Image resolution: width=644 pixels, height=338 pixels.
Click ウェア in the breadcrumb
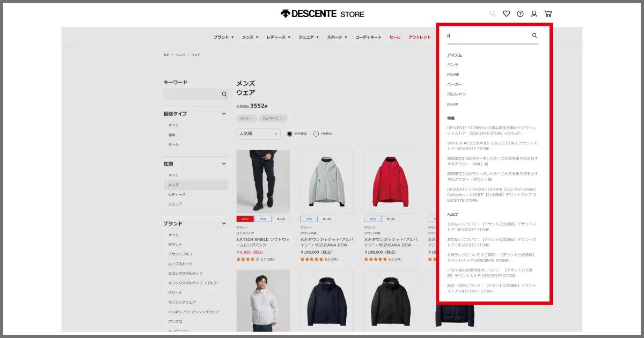[196, 55]
